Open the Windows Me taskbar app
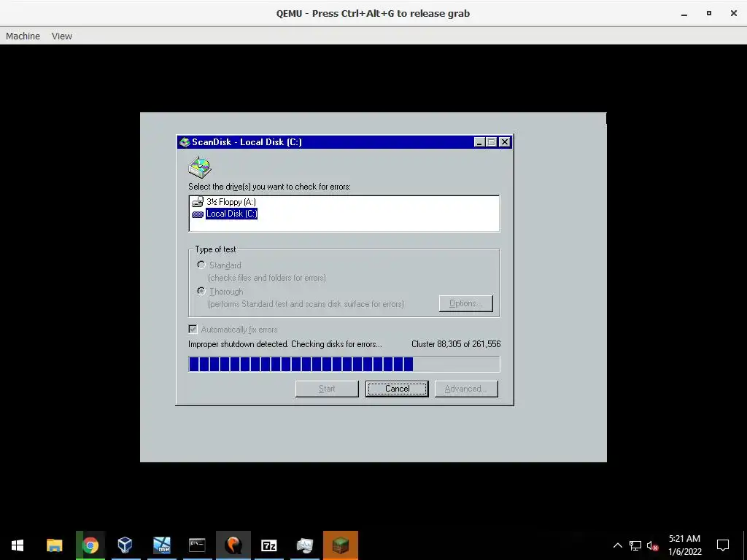This screenshot has width=747, height=560. click(x=161, y=545)
